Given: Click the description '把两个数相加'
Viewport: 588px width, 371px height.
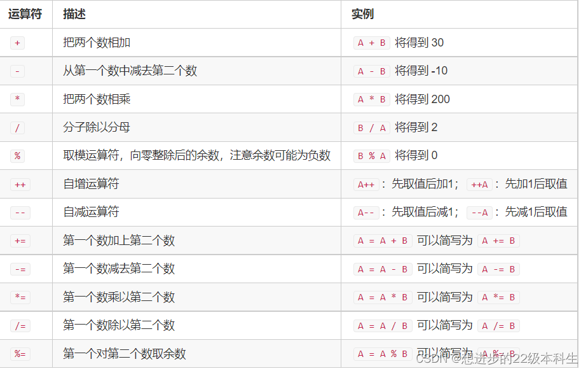Looking at the screenshot, I should (x=97, y=43).
